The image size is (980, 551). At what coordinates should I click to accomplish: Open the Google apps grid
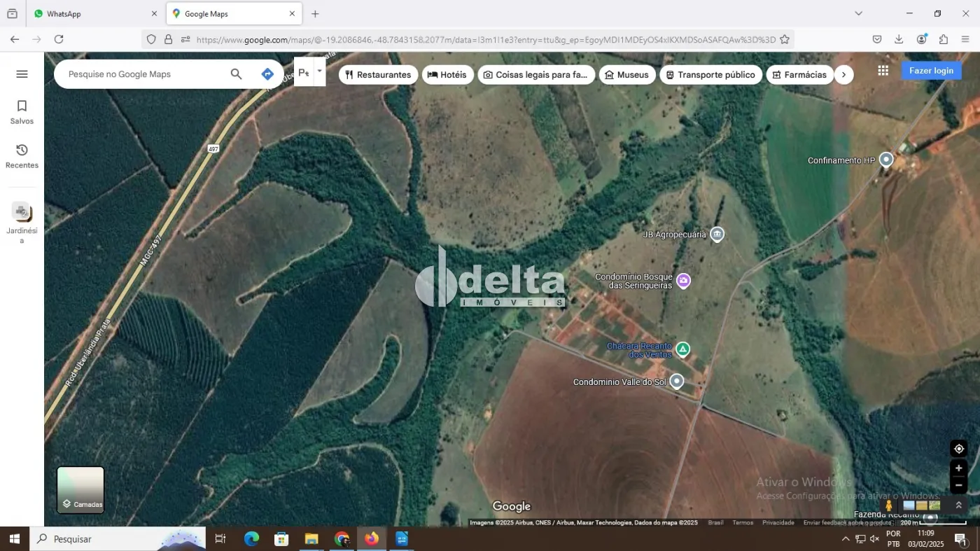tap(883, 71)
